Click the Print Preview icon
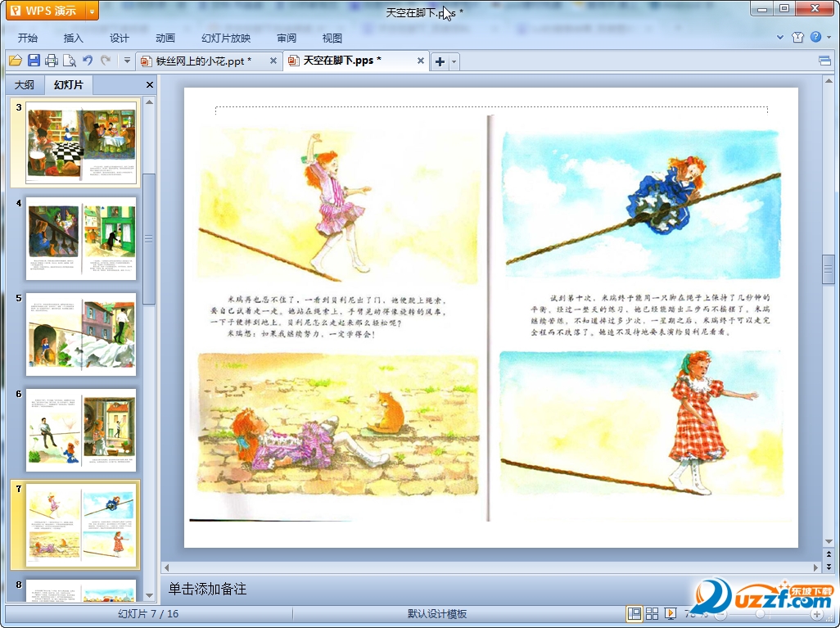The image size is (840, 628). click(69, 61)
